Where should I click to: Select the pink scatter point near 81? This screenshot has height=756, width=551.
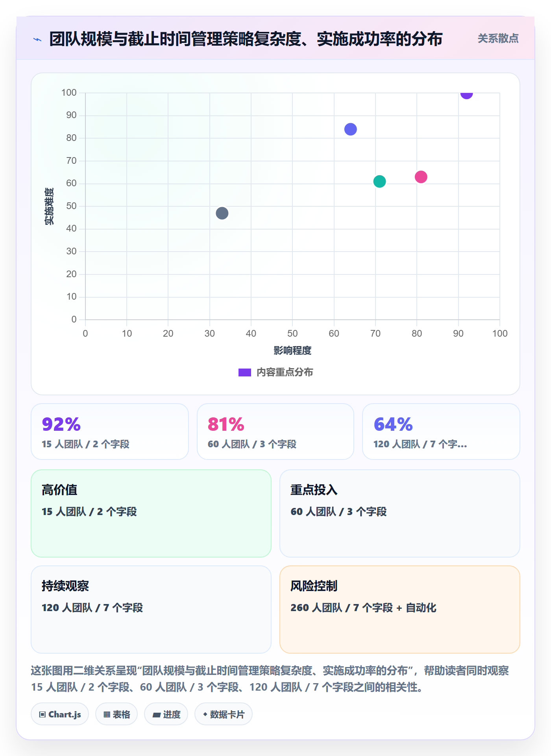point(421,177)
